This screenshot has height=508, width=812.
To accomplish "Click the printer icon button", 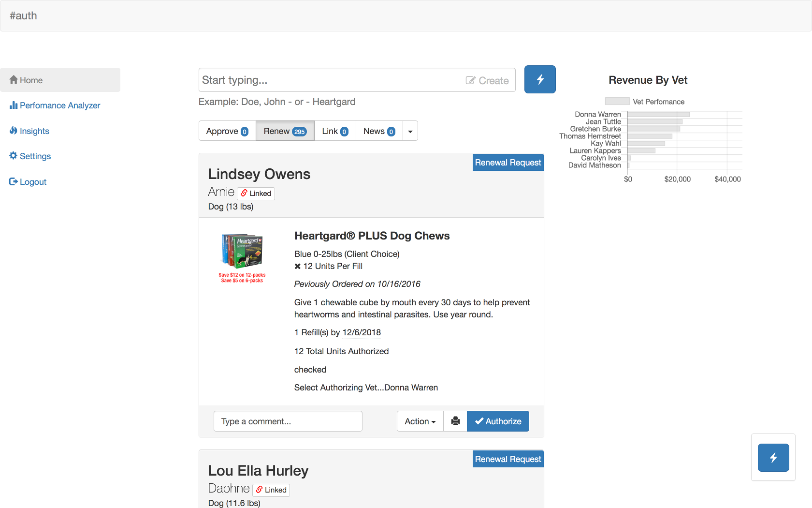I will click(455, 421).
